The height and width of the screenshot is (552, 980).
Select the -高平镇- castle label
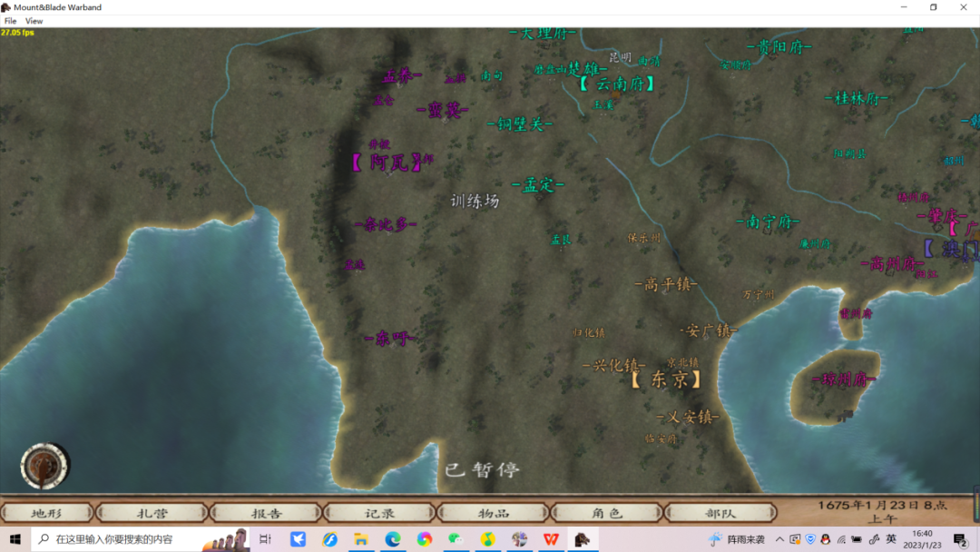[x=666, y=284]
